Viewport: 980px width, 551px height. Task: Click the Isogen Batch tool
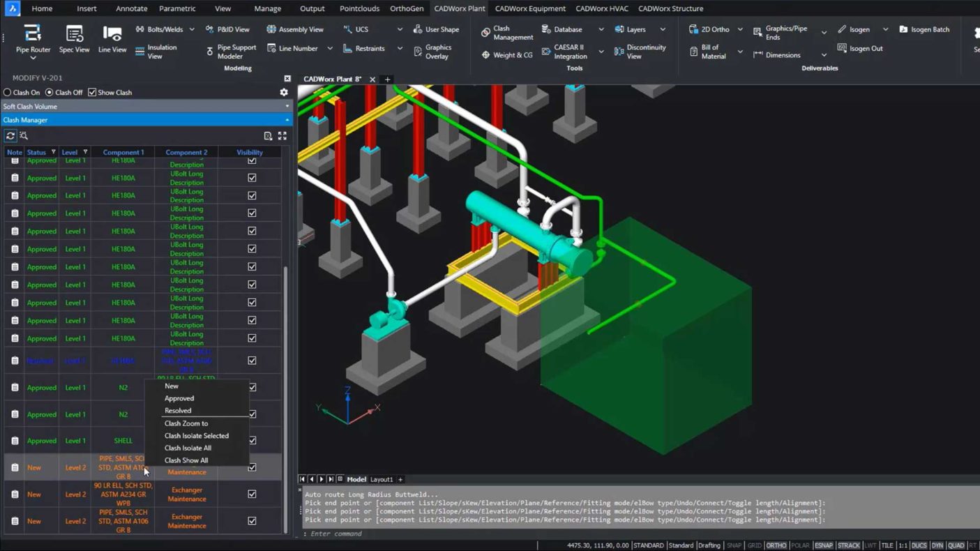pos(924,29)
